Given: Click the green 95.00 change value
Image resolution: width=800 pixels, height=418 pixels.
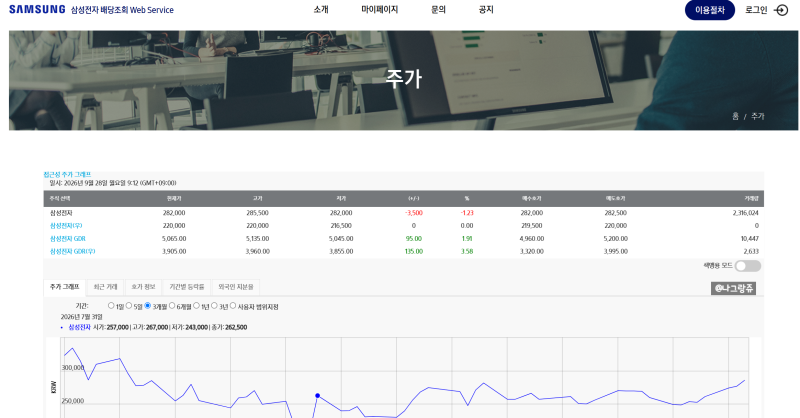Looking at the screenshot, I should click(414, 239).
